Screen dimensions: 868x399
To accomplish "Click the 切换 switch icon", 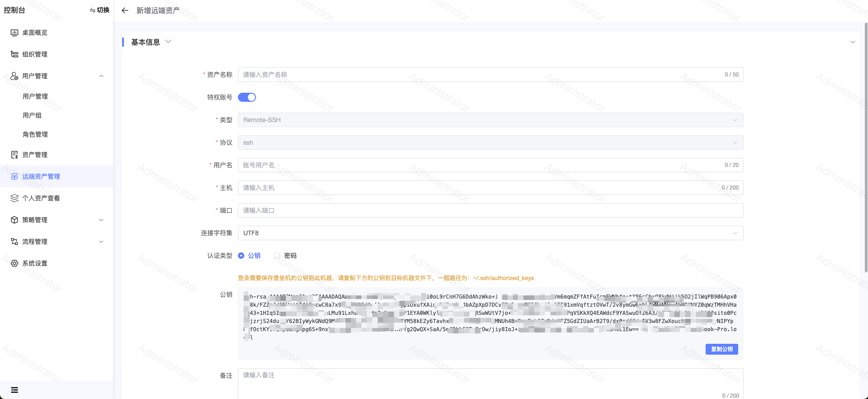I will click(x=92, y=10).
